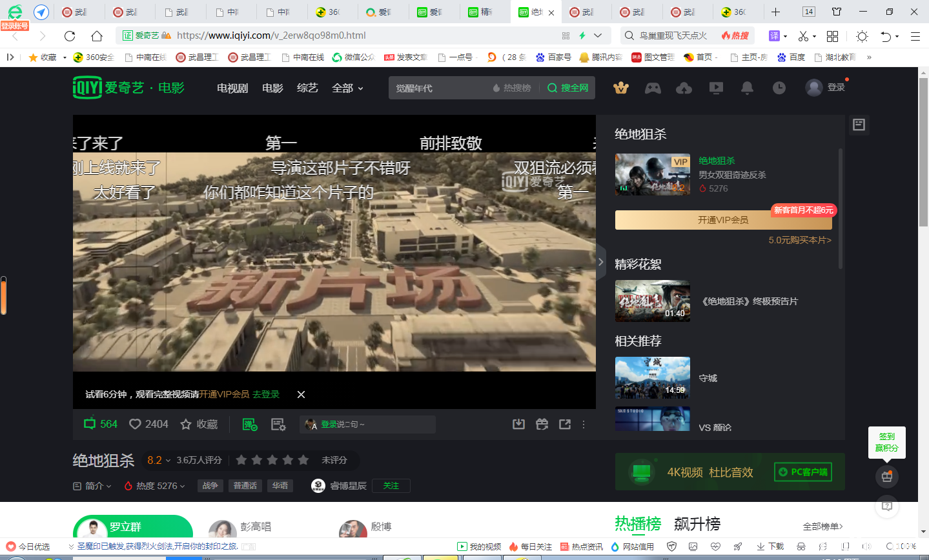929x560 pixels.
Task: Click the download video icon under player
Action: click(518, 424)
